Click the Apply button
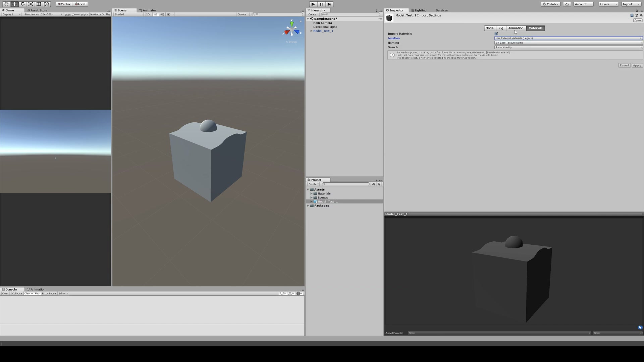Viewport: 644px width, 362px height. (x=637, y=65)
